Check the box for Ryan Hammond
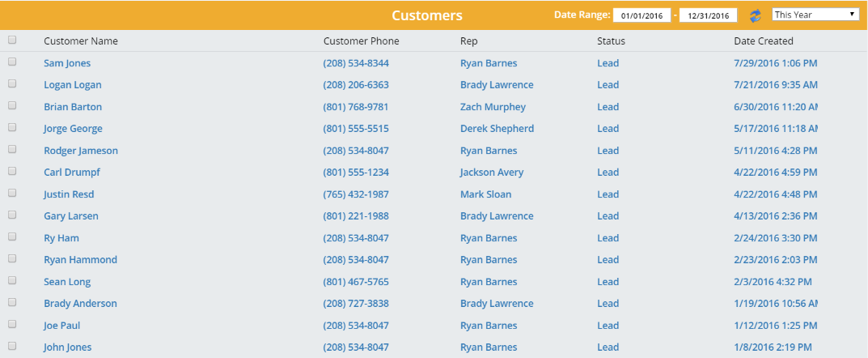Image resolution: width=868 pixels, height=358 pixels. coord(12,258)
